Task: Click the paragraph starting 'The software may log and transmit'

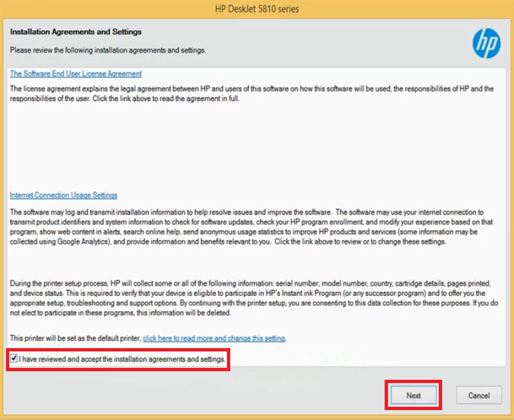Action: (251, 227)
